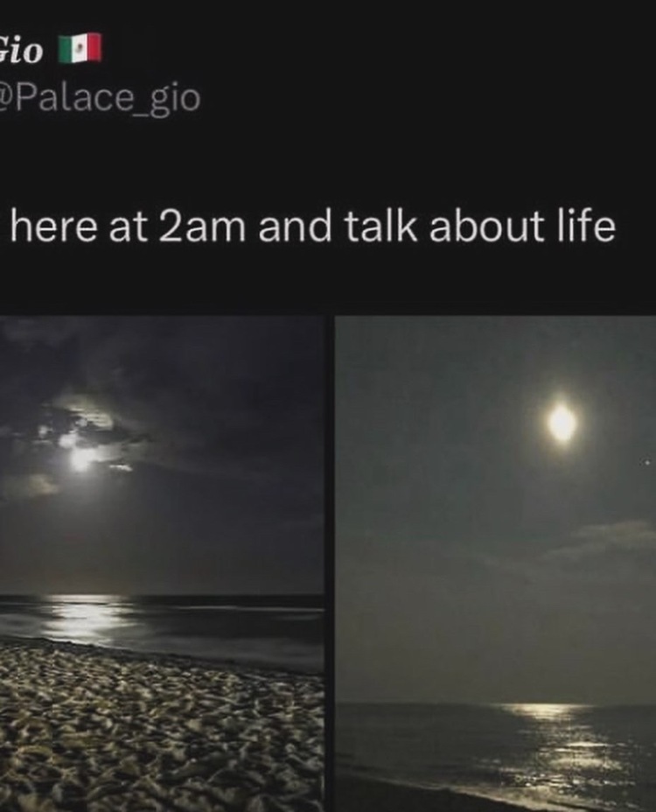656x812 pixels.
Task: Open the Gio display name profile
Action: (x=21, y=50)
